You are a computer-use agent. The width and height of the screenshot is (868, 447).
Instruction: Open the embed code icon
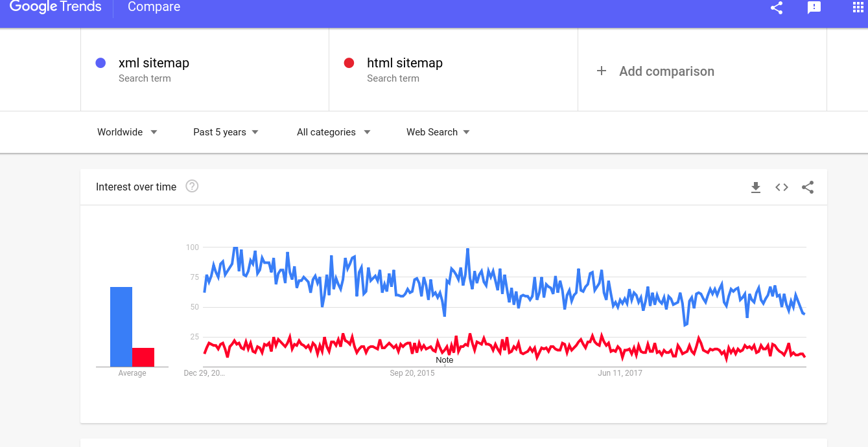[781, 187]
